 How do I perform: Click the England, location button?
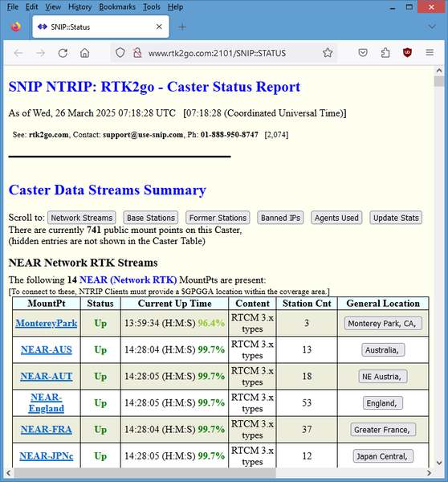383,403
